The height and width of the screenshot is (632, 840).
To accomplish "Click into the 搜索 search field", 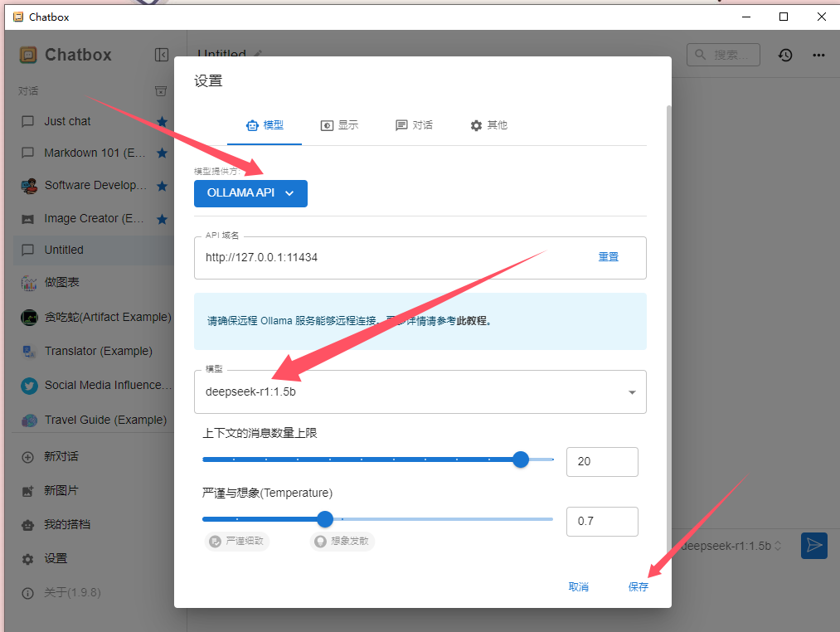I will coord(723,55).
